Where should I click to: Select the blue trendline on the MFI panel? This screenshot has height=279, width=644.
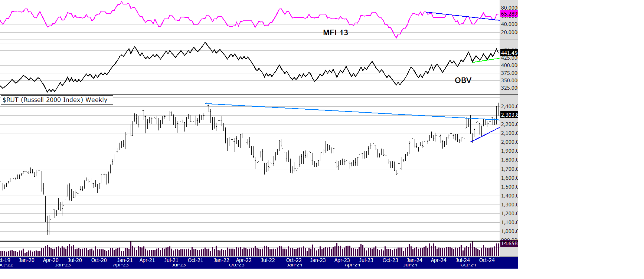(x=463, y=16)
